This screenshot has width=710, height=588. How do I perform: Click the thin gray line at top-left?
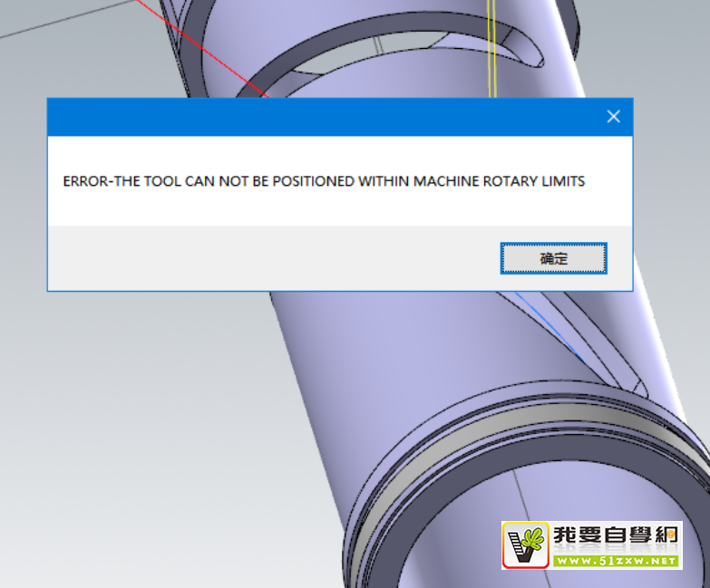coord(36,27)
